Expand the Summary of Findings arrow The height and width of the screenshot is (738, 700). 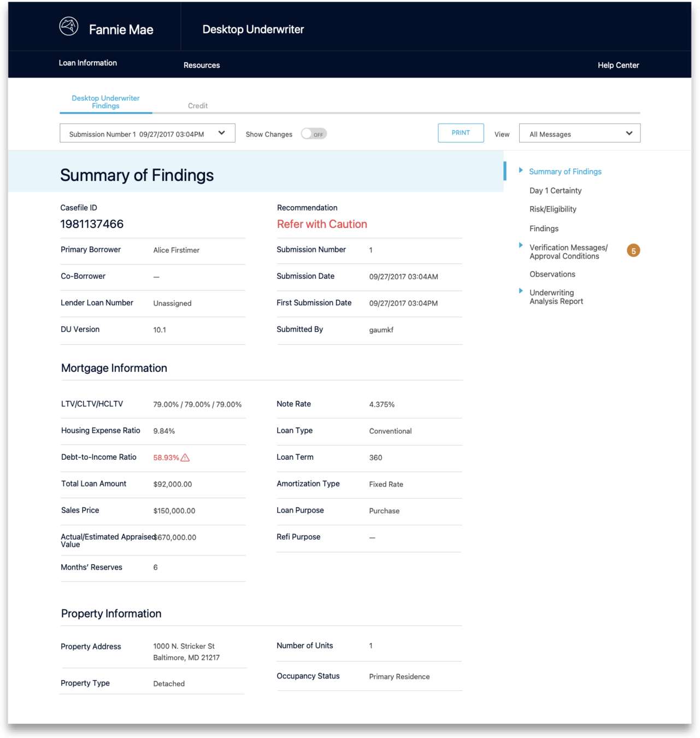click(521, 171)
